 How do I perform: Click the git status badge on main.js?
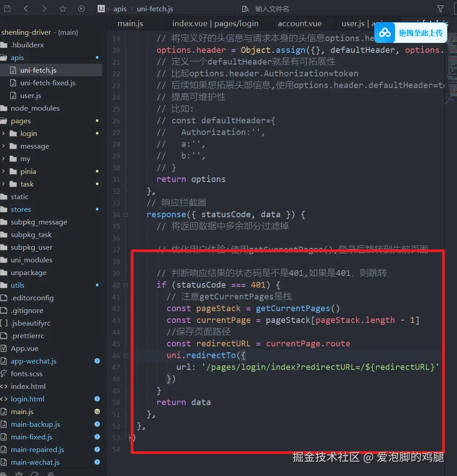[97, 411]
